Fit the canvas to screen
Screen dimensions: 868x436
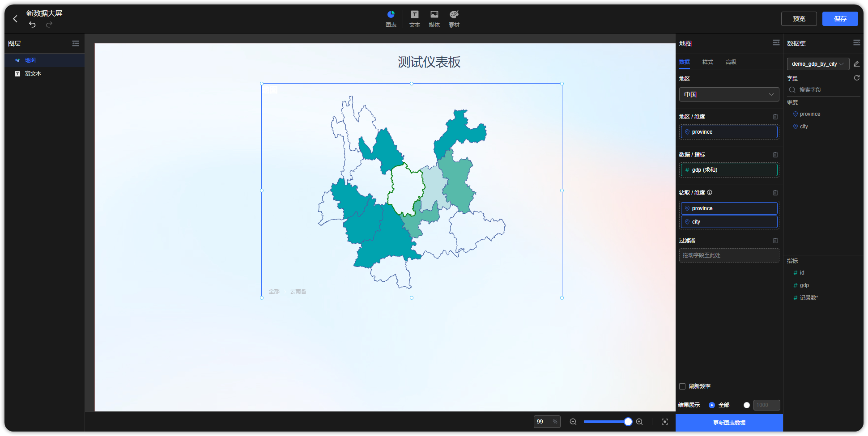tap(665, 422)
